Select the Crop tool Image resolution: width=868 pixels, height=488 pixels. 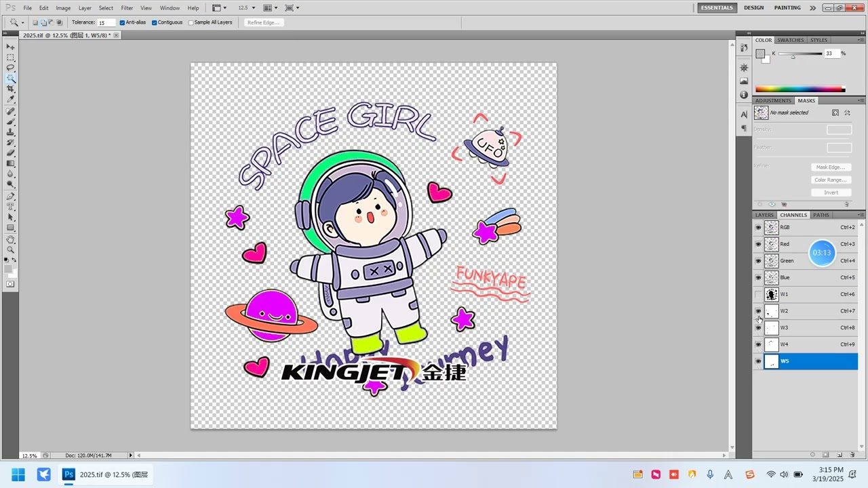[10, 89]
